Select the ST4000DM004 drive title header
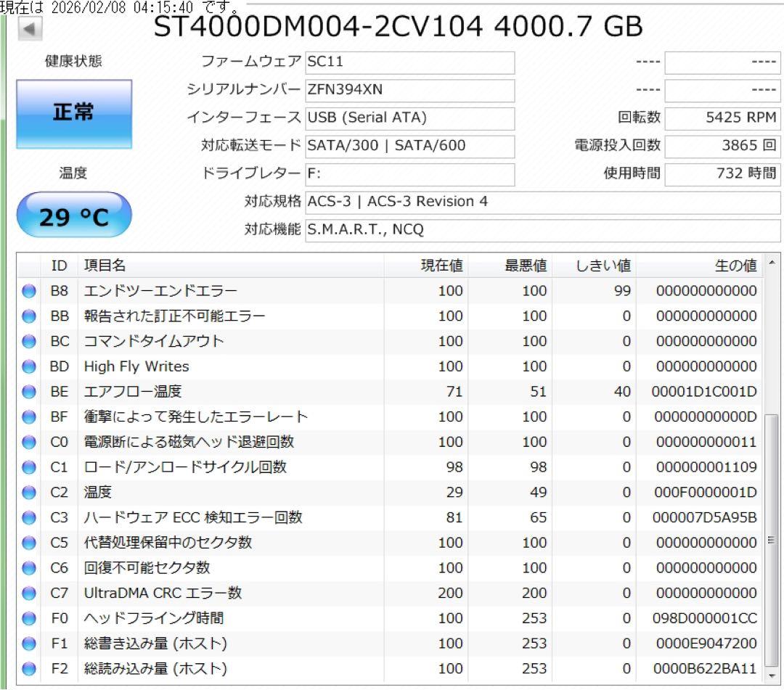The image size is (784, 690). 394,27
